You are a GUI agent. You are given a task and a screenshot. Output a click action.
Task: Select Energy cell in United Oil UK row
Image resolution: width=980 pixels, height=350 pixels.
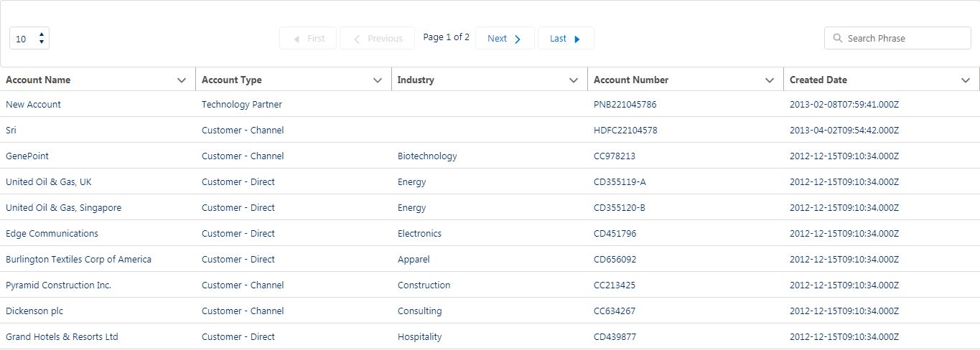point(411,182)
